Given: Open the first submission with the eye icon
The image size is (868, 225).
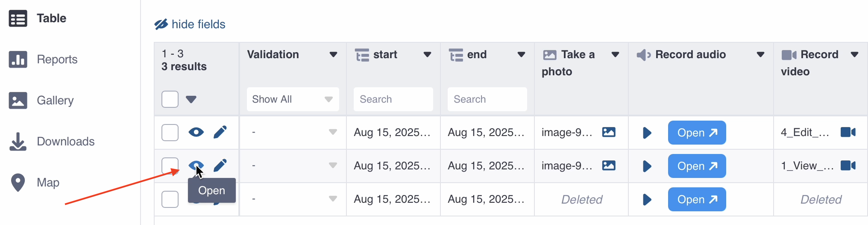Looking at the screenshot, I should coord(196,132).
